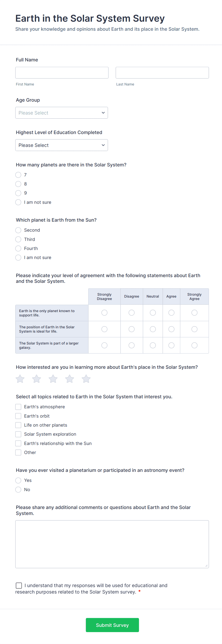
Task: Rate three stars for learning interest
Action: [x=53, y=379]
